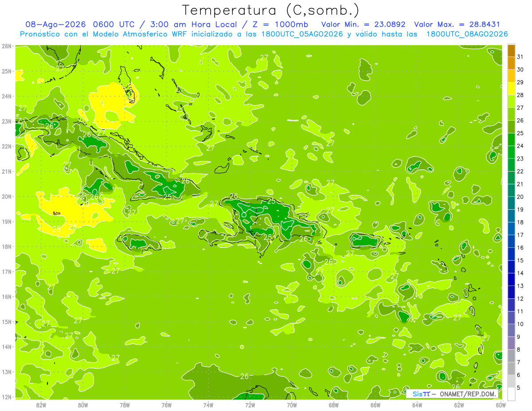
Task: Click the "82W" longitude axis label
Action: pyautogui.click(x=41, y=405)
